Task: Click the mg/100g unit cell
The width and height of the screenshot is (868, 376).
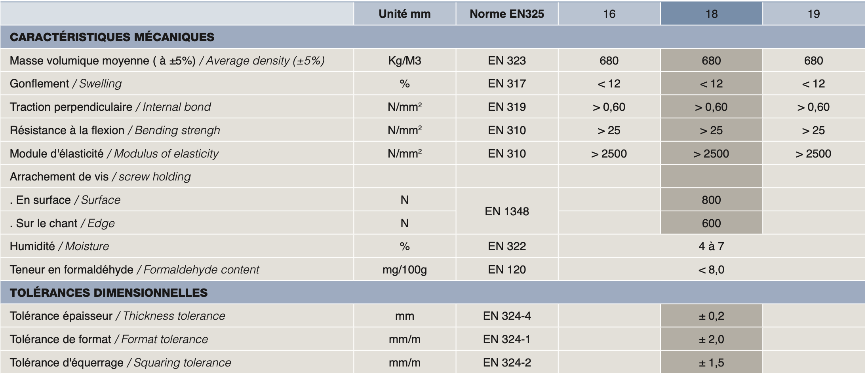Action: pos(404,270)
